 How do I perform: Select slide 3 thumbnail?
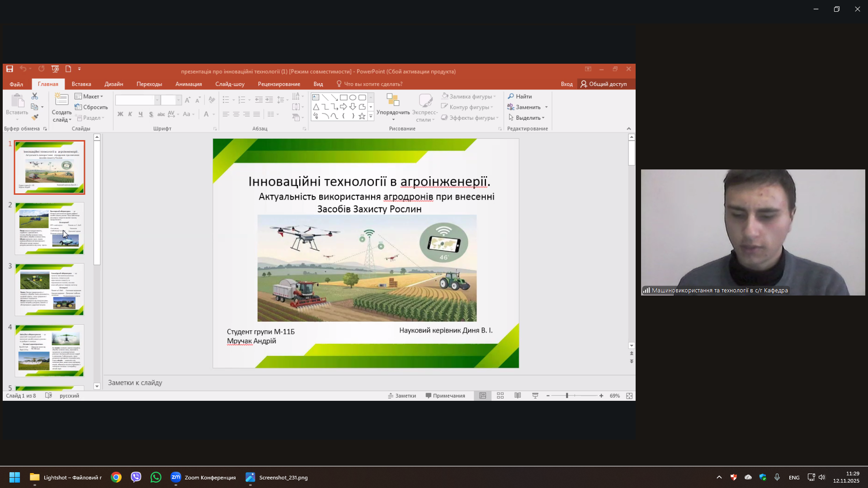(50, 289)
